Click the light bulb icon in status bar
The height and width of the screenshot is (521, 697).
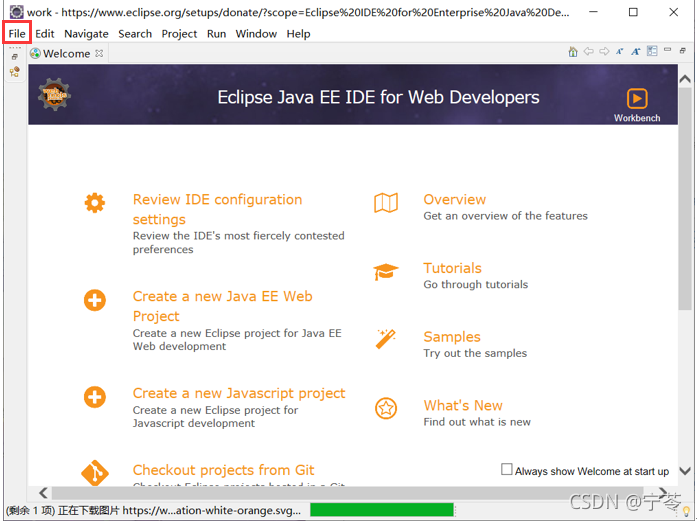[686, 511]
